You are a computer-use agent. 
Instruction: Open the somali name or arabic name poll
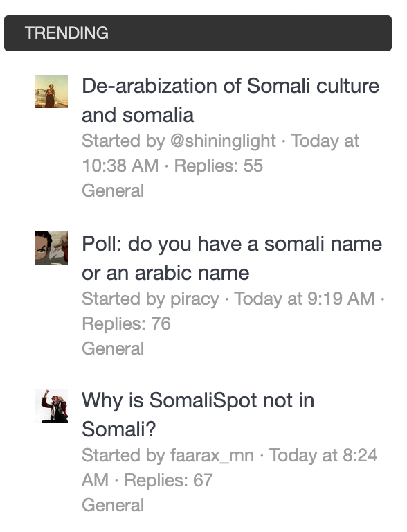(x=232, y=258)
